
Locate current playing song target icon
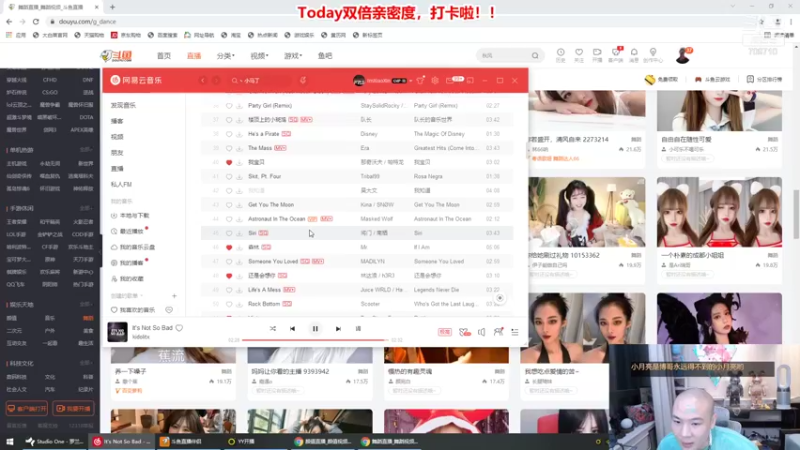coord(500,298)
